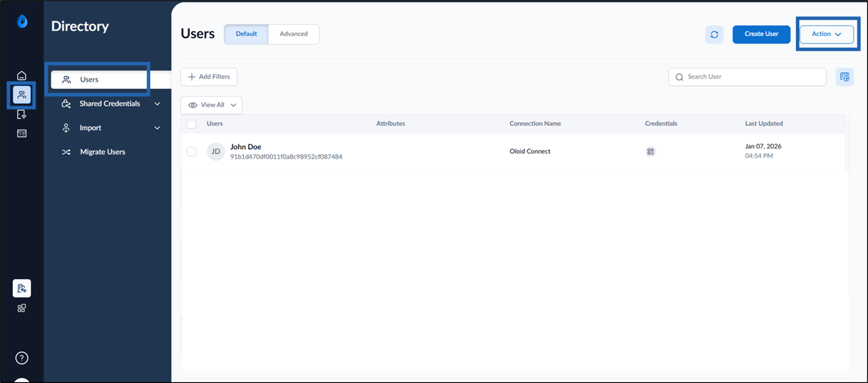Viewport: 868px width, 383px height.
Task: Open the help question mark icon
Action: [x=22, y=358]
